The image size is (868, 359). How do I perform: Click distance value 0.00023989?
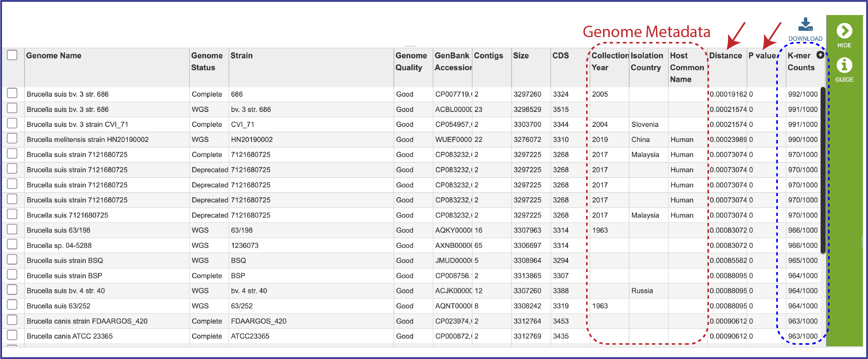[728, 140]
